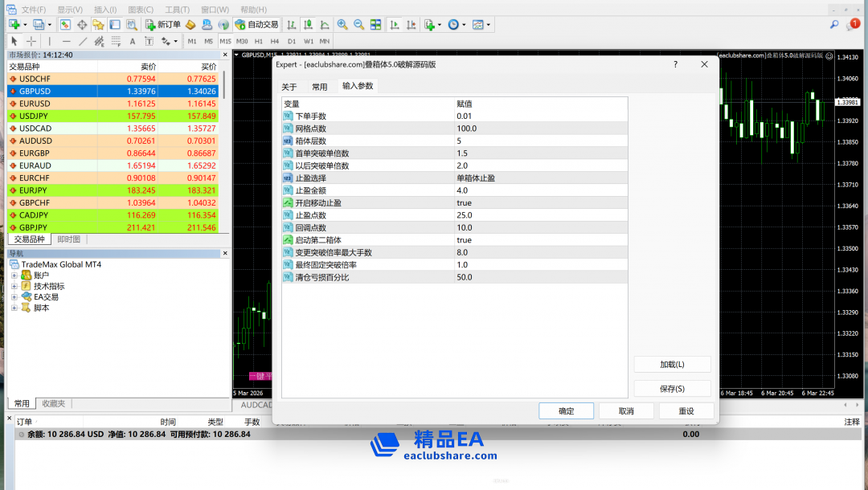This screenshot has height=490, width=868.
Task: Click the 重设 button
Action: pyautogui.click(x=686, y=411)
